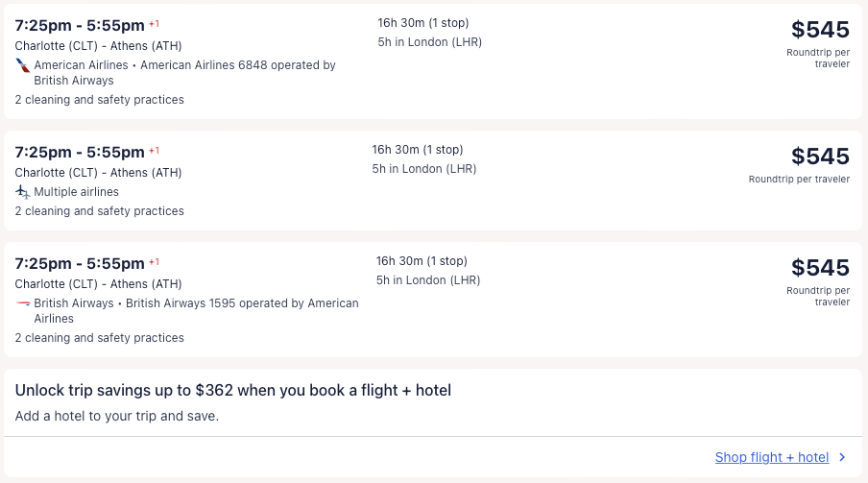
Task: Click Roundtrip per traveler under American Airlines price
Action: pyautogui.click(x=818, y=58)
